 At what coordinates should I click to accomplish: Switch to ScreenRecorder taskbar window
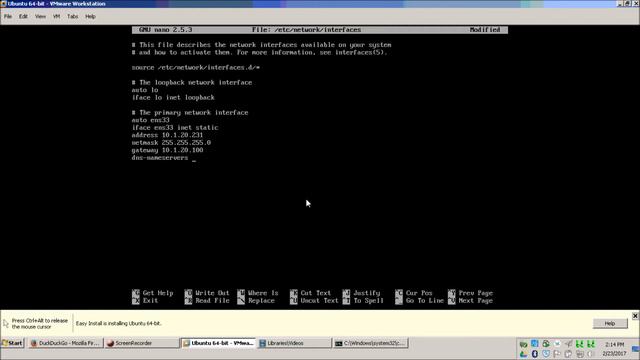pos(141,343)
